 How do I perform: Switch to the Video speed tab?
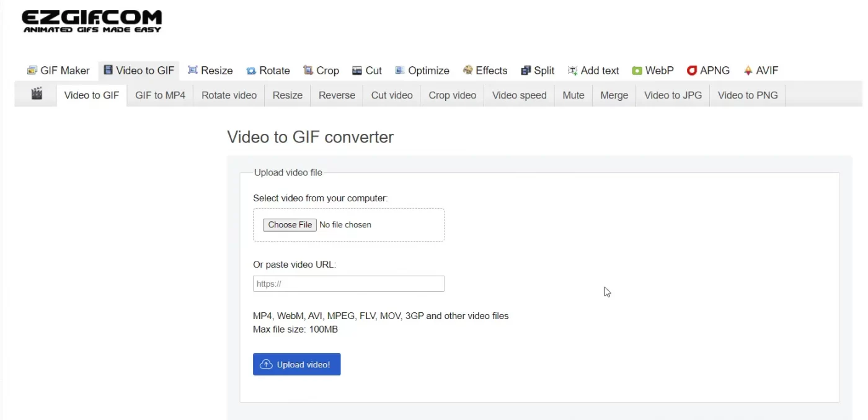pos(520,95)
